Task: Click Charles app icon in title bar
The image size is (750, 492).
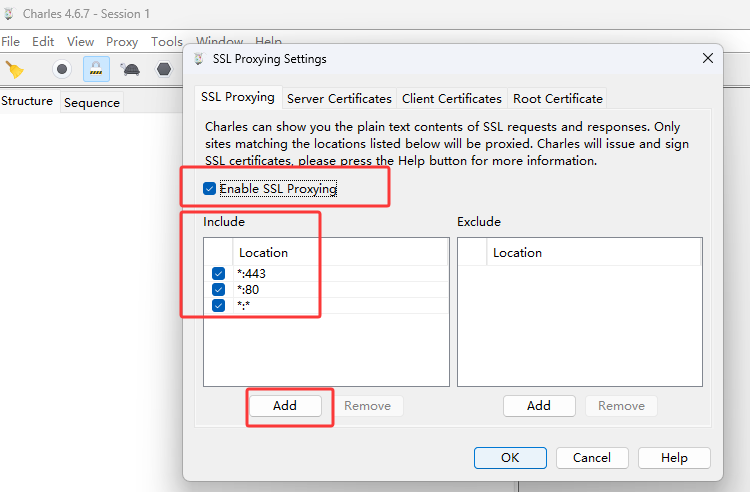Action: tap(8, 14)
